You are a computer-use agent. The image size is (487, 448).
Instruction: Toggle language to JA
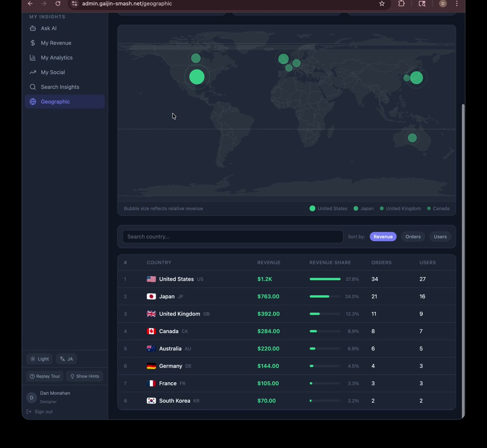(66, 359)
